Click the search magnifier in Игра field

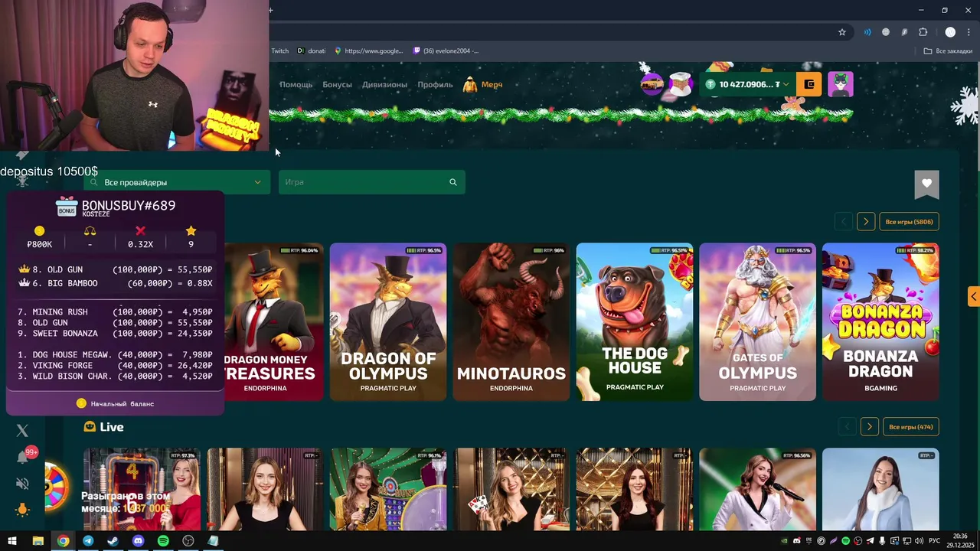click(453, 182)
